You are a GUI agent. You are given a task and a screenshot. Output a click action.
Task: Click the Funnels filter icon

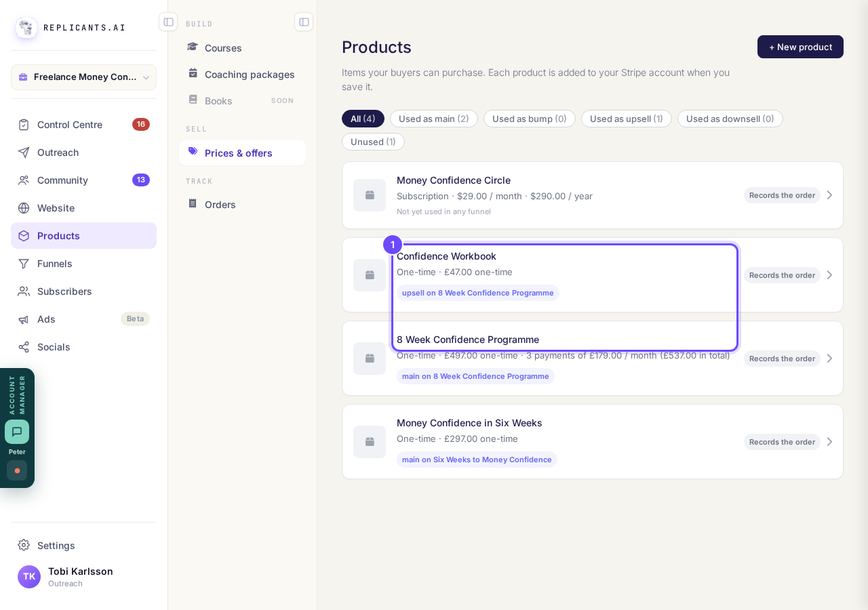24,264
